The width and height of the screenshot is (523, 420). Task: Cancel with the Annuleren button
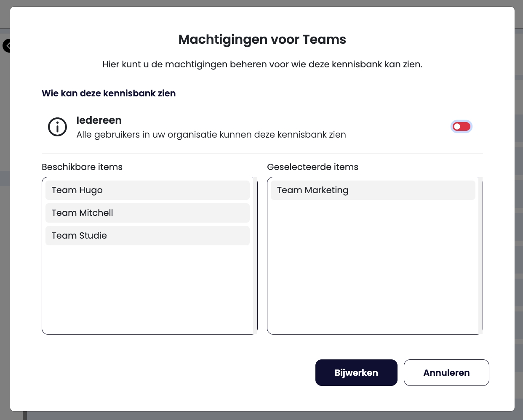point(446,372)
